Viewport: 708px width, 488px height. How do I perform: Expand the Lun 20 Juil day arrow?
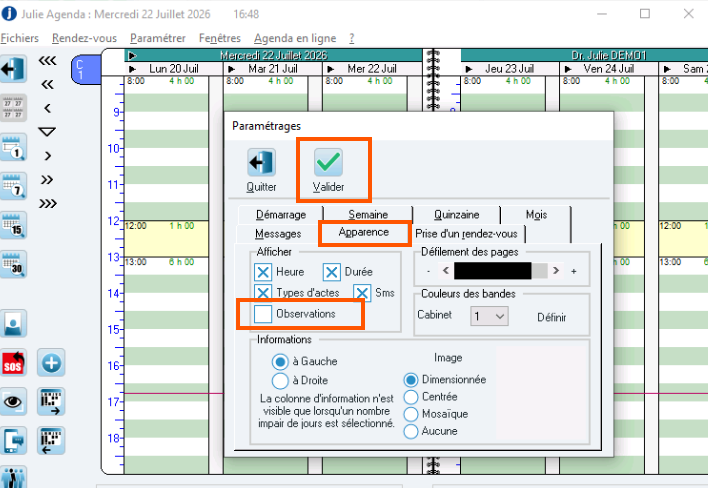tap(133, 69)
